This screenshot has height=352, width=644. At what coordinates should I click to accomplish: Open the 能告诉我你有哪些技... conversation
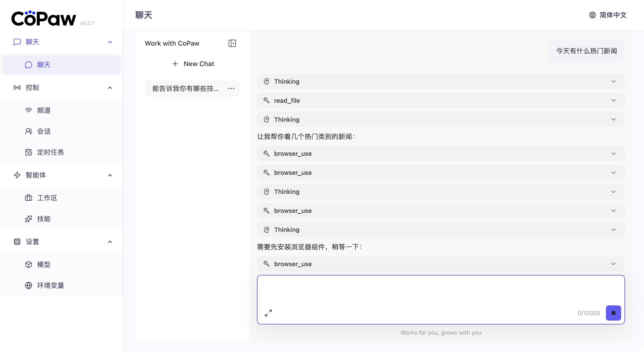tap(185, 88)
